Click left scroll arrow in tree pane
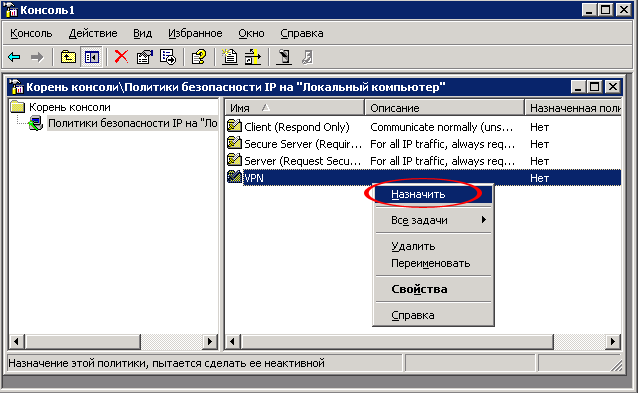 click(17, 341)
